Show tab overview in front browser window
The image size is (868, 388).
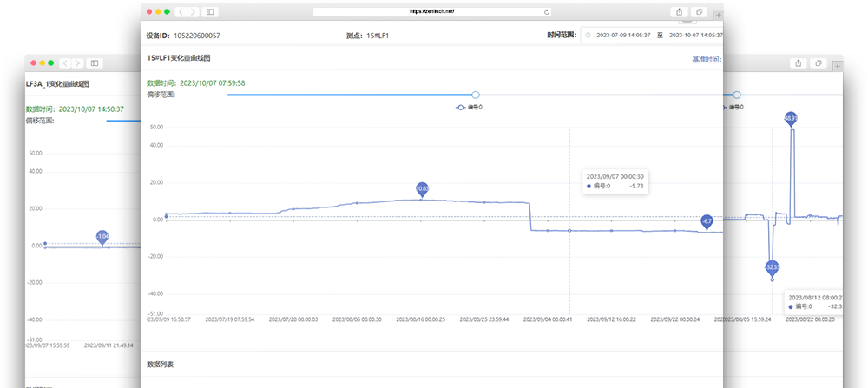coord(700,11)
